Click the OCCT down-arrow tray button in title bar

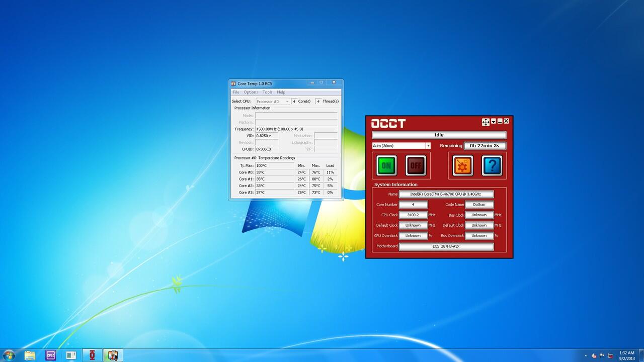tap(494, 121)
